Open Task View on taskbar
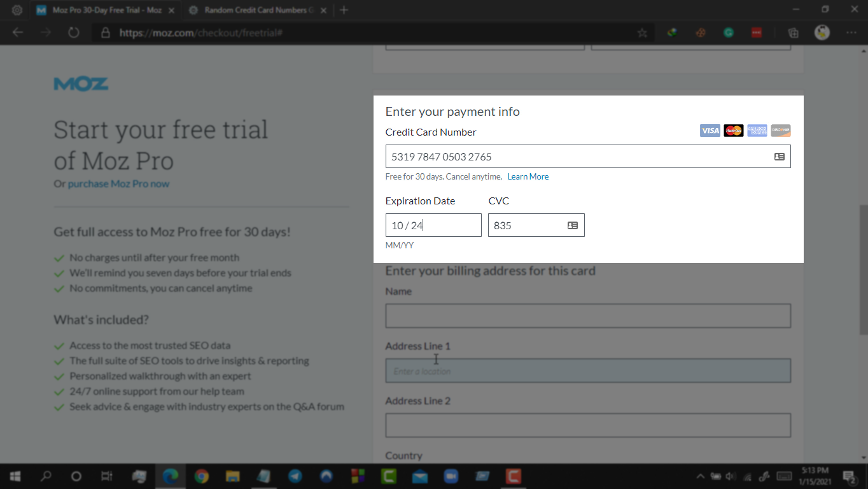 (107, 476)
